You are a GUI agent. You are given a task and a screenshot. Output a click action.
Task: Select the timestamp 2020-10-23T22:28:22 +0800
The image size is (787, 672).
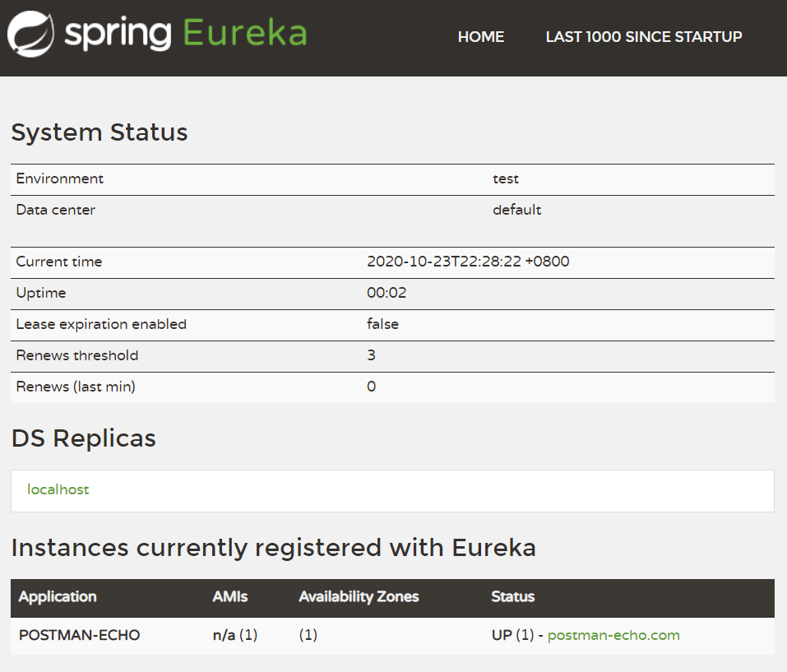point(468,262)
